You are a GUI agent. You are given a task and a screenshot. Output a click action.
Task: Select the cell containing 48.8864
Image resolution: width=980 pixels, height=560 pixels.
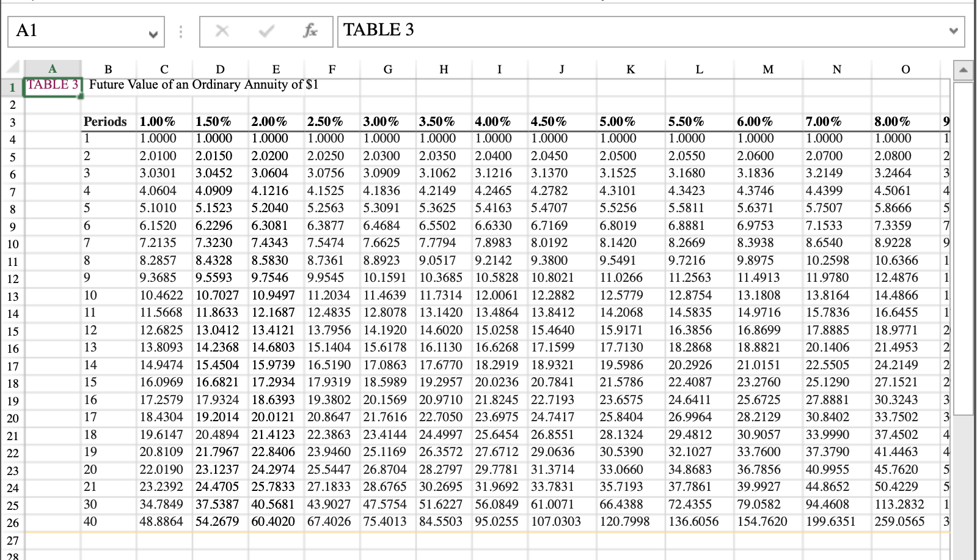click(x=163, y=521)
